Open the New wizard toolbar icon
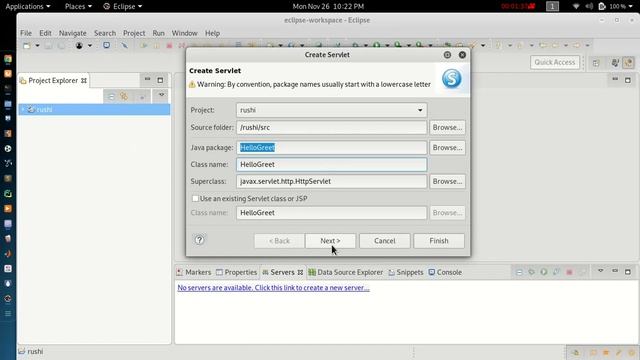This screenshot has width=640, height=360. pos(27,46)
